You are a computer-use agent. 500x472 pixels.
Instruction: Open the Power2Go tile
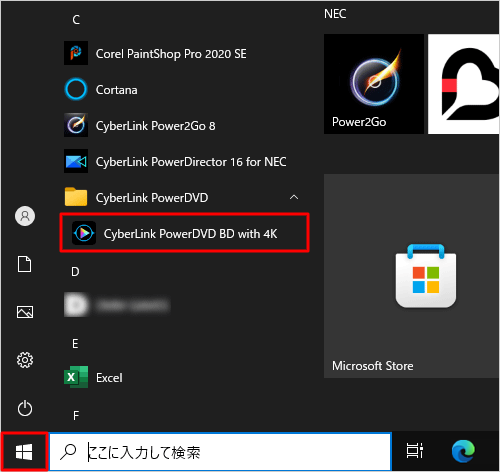click(x=374, y=84)
